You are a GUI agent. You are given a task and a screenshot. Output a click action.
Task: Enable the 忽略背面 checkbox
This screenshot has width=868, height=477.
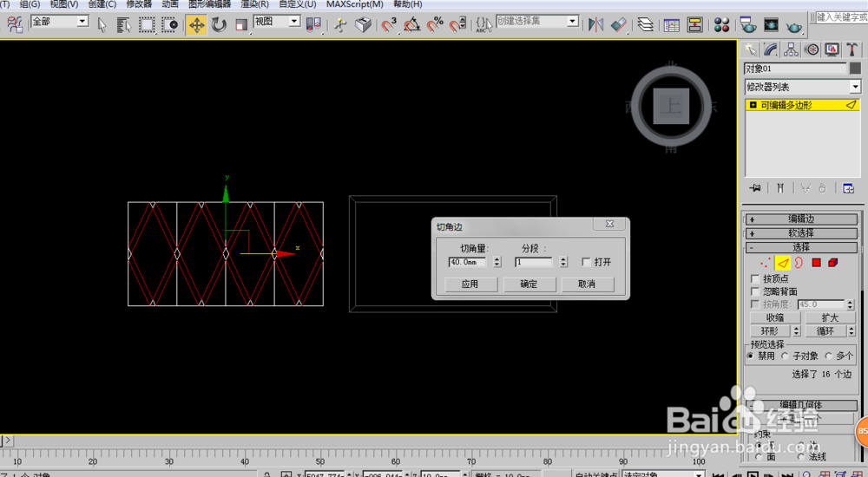[x=755, y=291]
